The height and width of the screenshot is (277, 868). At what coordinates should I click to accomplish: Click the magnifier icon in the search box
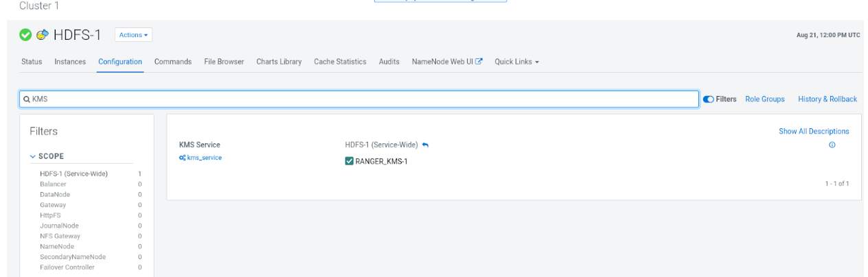(x=26, y=99)
